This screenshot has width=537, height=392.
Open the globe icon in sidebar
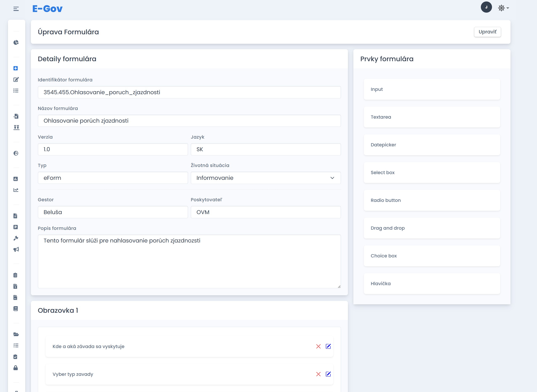[x=16, y=153]
